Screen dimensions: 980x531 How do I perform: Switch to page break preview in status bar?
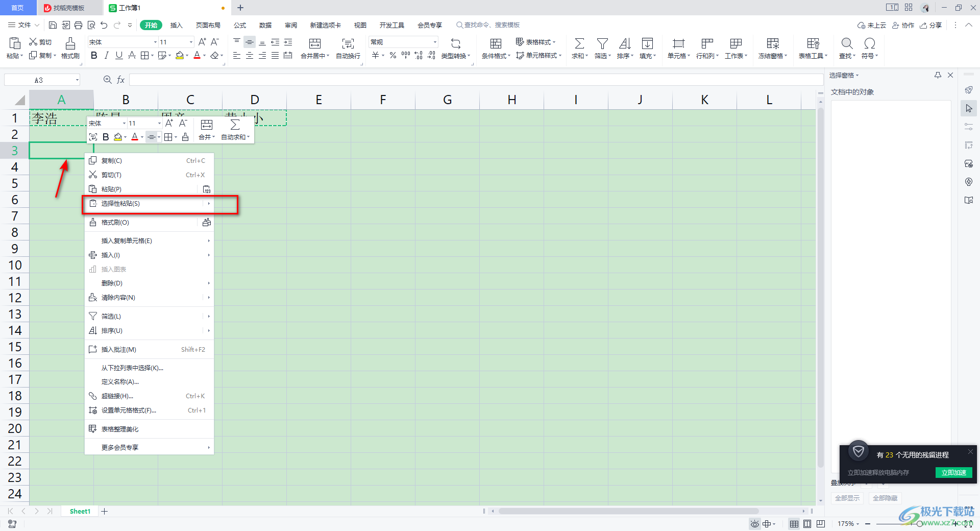point(821,524)
